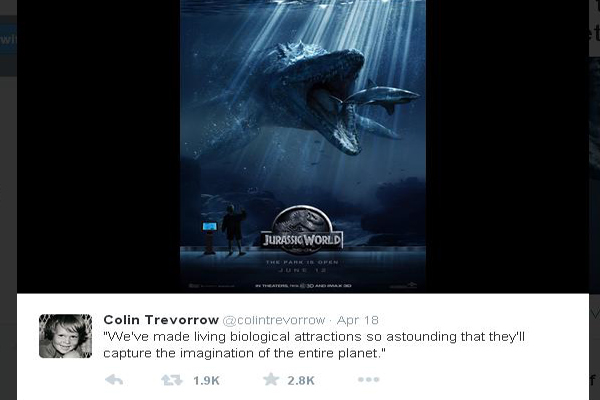Click the Jurassic World logo on poster
The height and width of the screenshot is (400, 600).
[302, 230]
